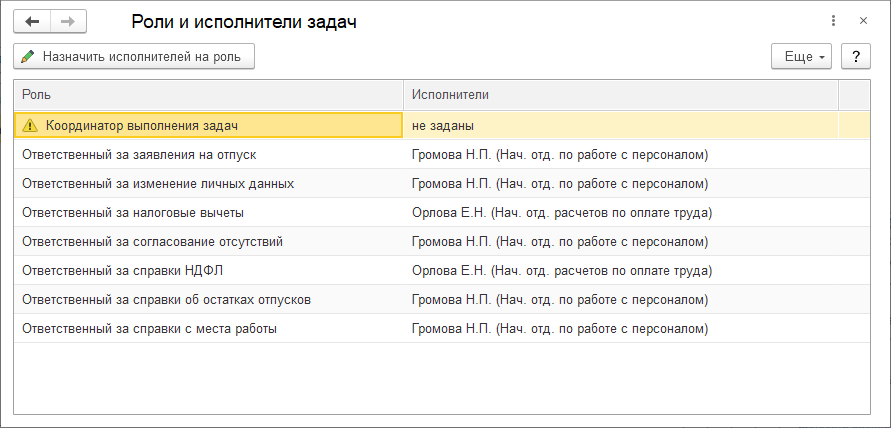This screenshot has height=428, width=891.
Task: Click the forward navigation arrow
Action: [68, 21]
